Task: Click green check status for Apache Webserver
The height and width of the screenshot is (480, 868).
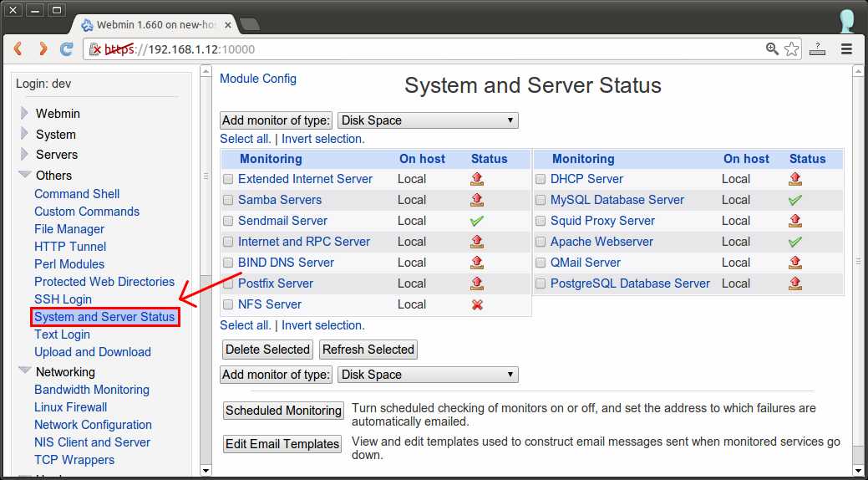Action: pos(795,242)
